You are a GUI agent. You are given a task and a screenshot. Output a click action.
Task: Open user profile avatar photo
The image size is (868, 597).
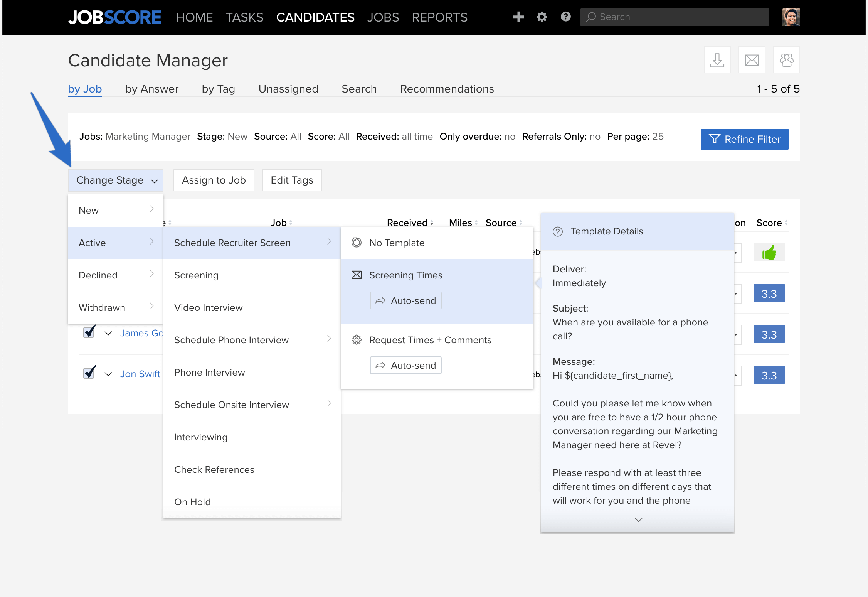[x=791, y=17]
